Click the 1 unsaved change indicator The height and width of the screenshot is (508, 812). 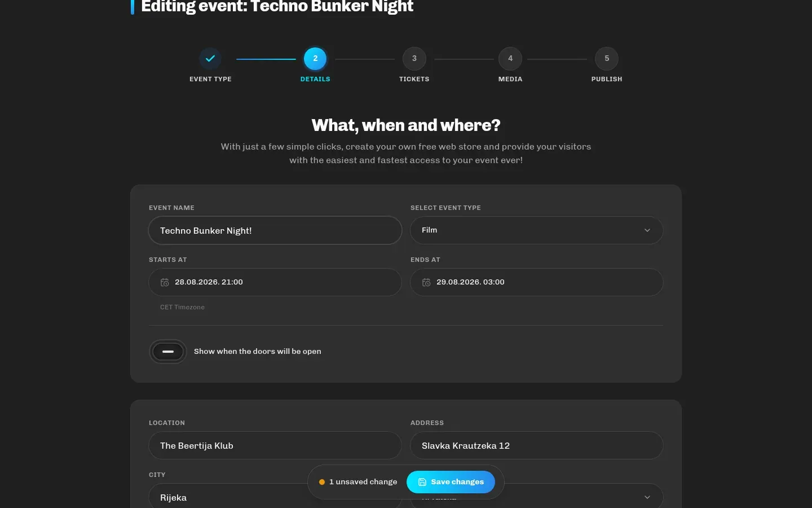[x=358, y=482]
